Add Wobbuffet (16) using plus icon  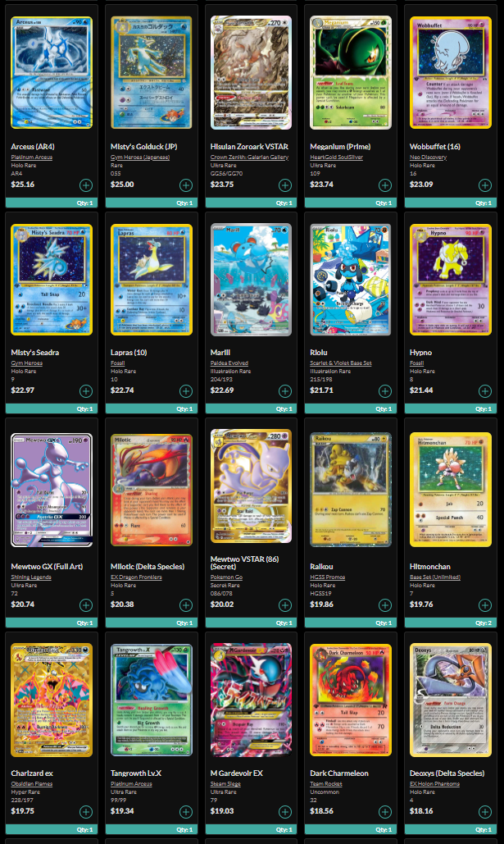point(484,185)
